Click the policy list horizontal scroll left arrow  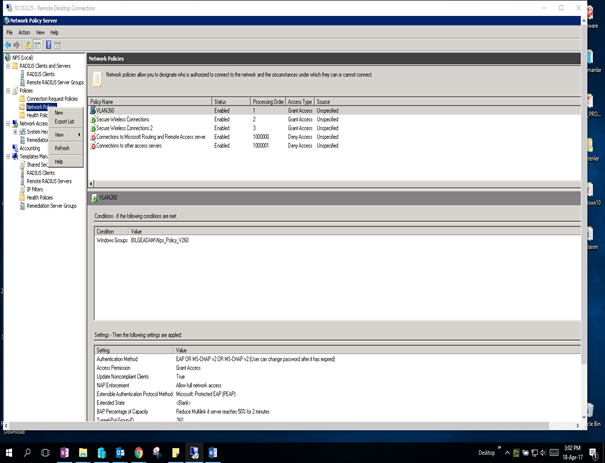pos(91,184)
